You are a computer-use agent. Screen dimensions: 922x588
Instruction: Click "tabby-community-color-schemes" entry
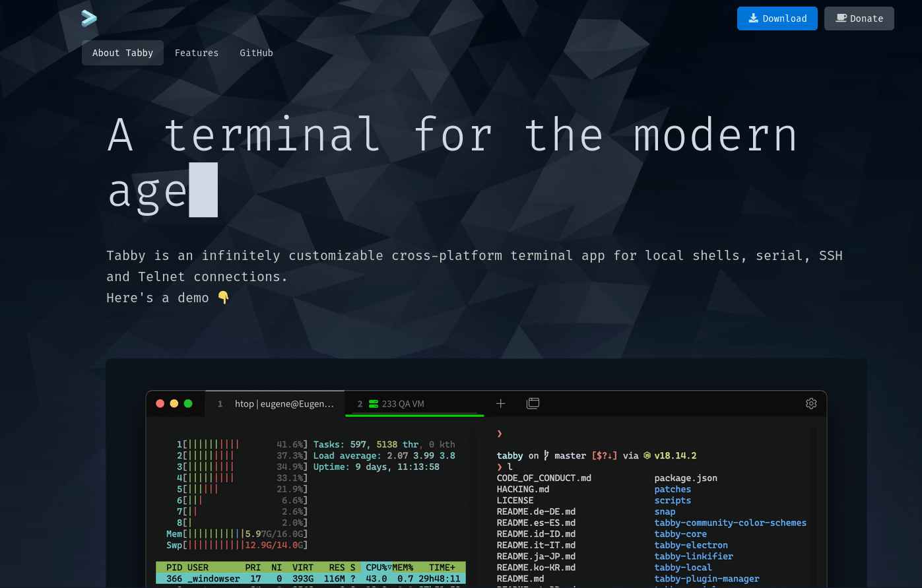(730, 523)
